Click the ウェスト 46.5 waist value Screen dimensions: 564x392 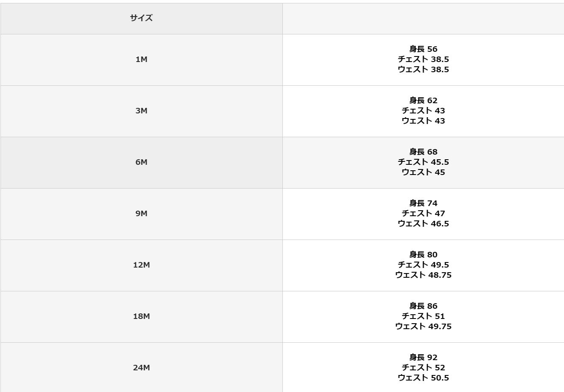[423, 224]
